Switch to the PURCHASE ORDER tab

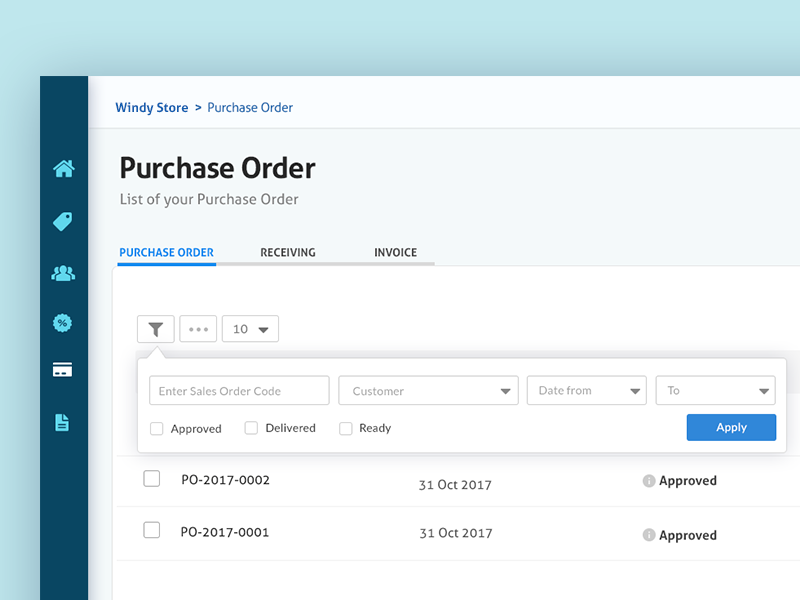166,253
